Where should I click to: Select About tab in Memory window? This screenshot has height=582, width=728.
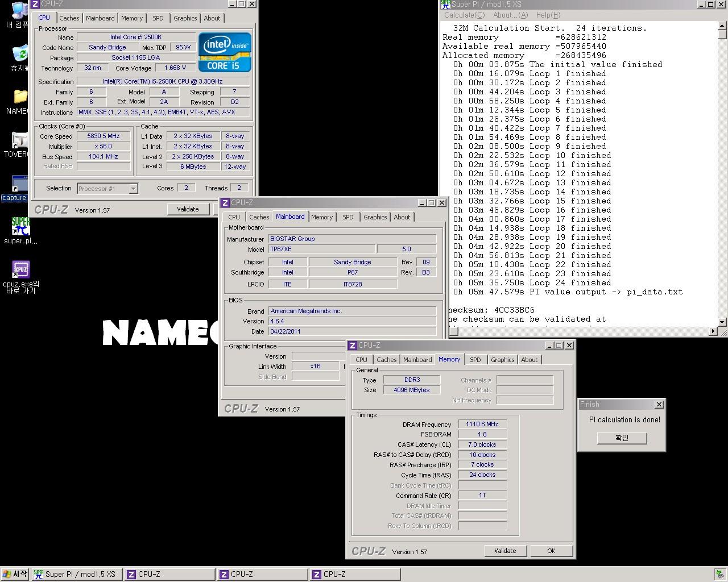point(530,360)
